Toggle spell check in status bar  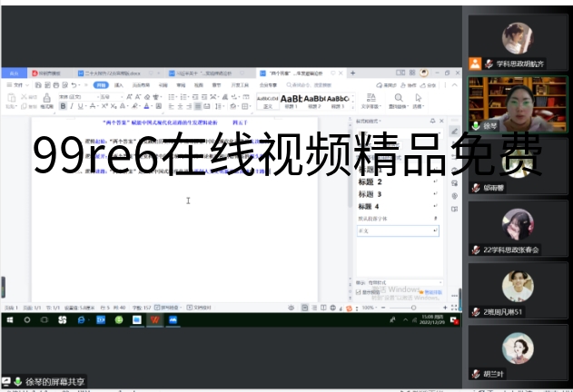click(168, 308)
